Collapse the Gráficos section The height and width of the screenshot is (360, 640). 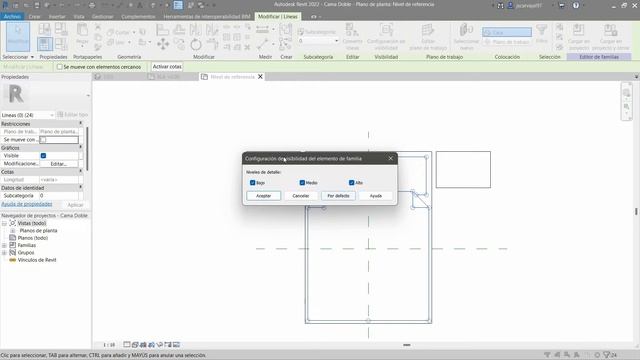tap(80, 147)
